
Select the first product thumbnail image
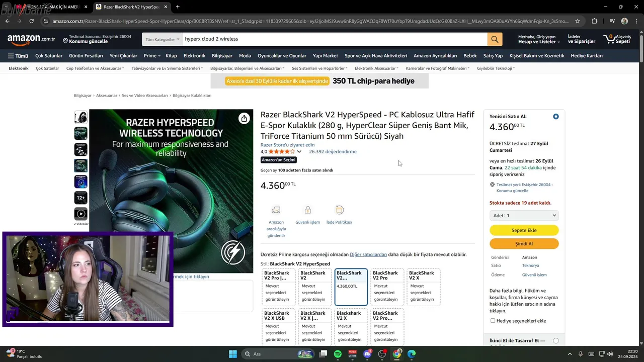pos(80,117)
